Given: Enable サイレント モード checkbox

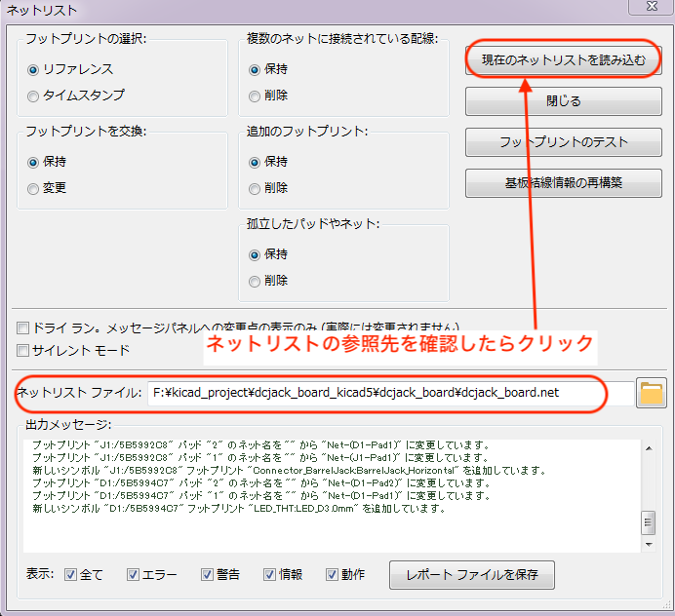Looking at the screenshot, I should [x=22, y=350].
